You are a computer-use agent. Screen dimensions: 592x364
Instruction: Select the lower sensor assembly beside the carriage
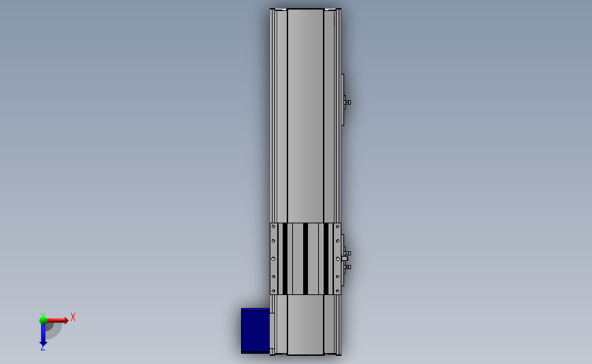click(346, 260)
